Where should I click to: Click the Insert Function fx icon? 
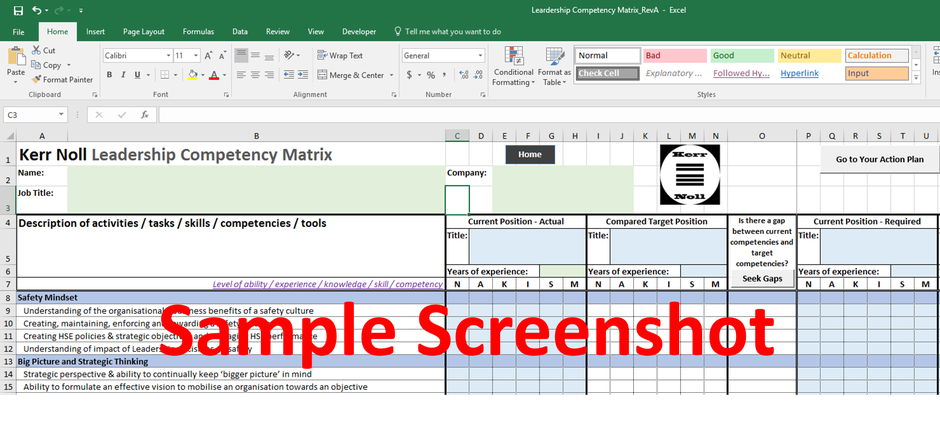pos(144,114)
